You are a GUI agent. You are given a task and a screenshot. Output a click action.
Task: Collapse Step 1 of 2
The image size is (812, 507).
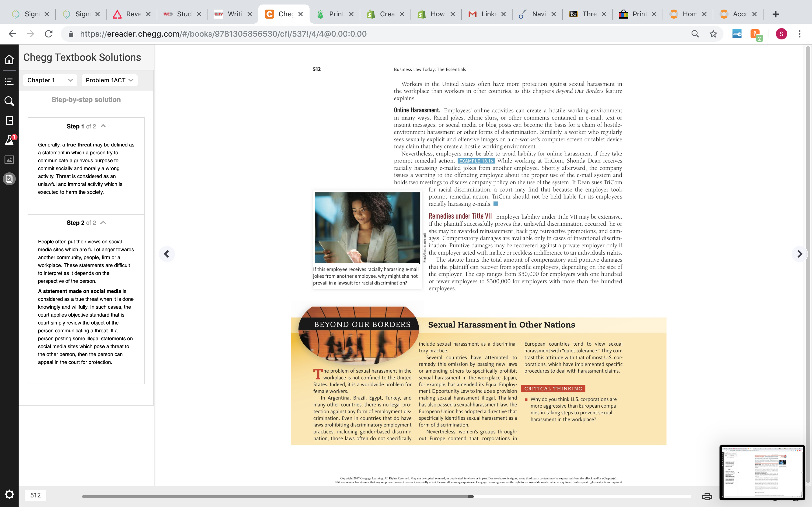(x=103, y=126)
